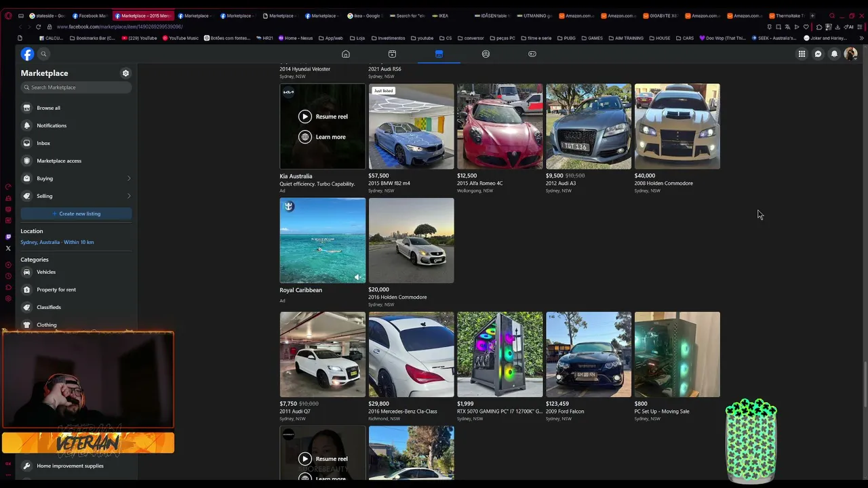Open the 2009 Ford Falcon listing photo

point(589,354)
